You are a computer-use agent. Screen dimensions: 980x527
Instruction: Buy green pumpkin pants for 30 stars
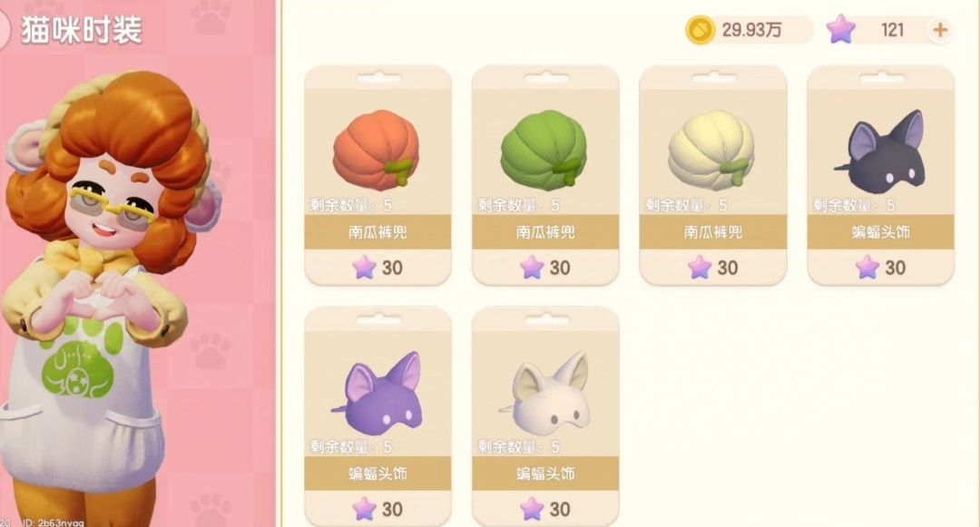(545, 268)
